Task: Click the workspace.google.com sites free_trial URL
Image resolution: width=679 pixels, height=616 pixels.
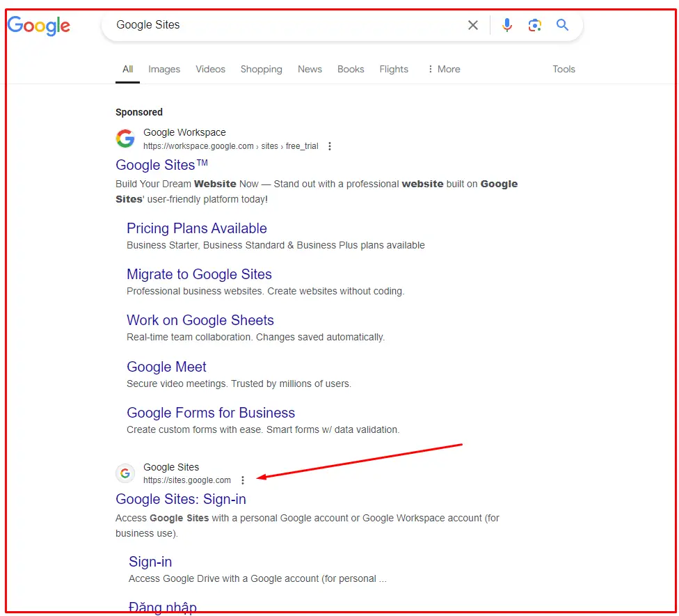Action: pos(231,146)
